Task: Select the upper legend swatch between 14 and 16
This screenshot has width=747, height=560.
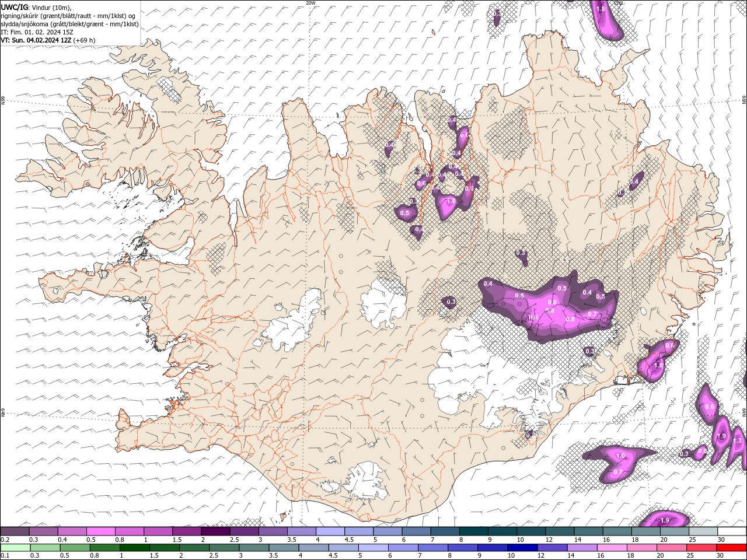Action: click(x=589, y=531)
